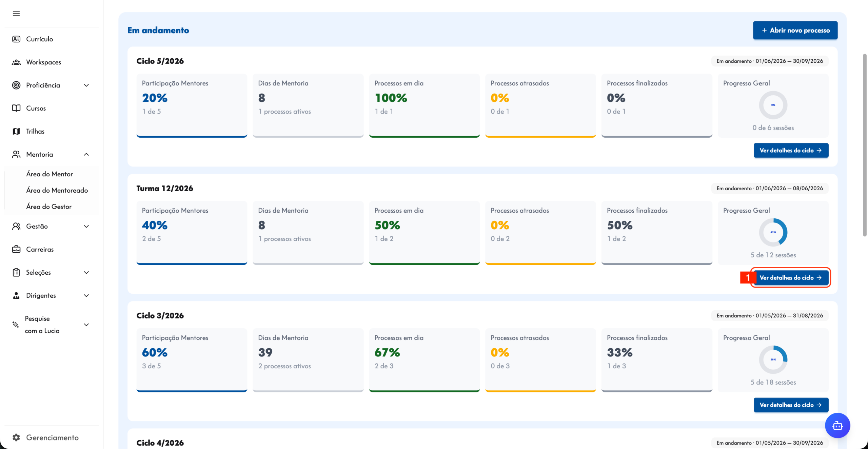Expand Pesquise com a Lucia chevron
868x449 pixels.
(x=86, y=325)
